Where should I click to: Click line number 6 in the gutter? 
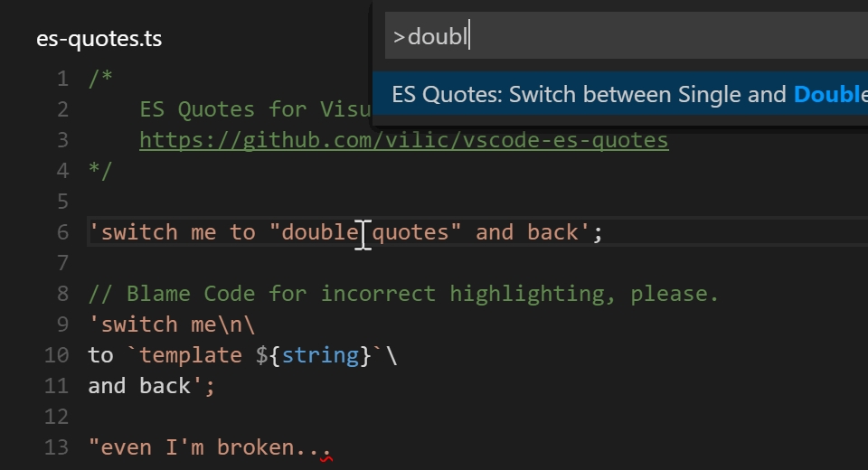pos(61,232)
